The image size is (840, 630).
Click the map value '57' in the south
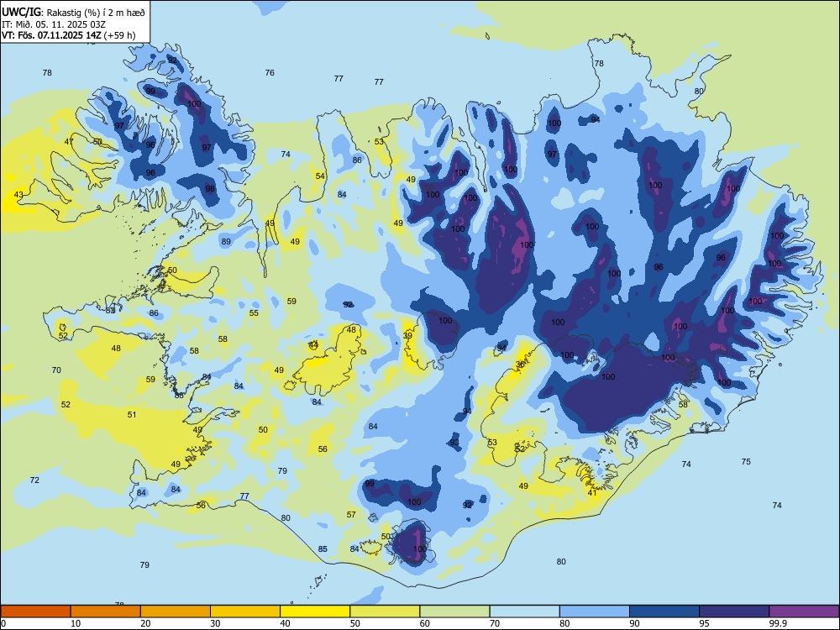pos(351,514)
